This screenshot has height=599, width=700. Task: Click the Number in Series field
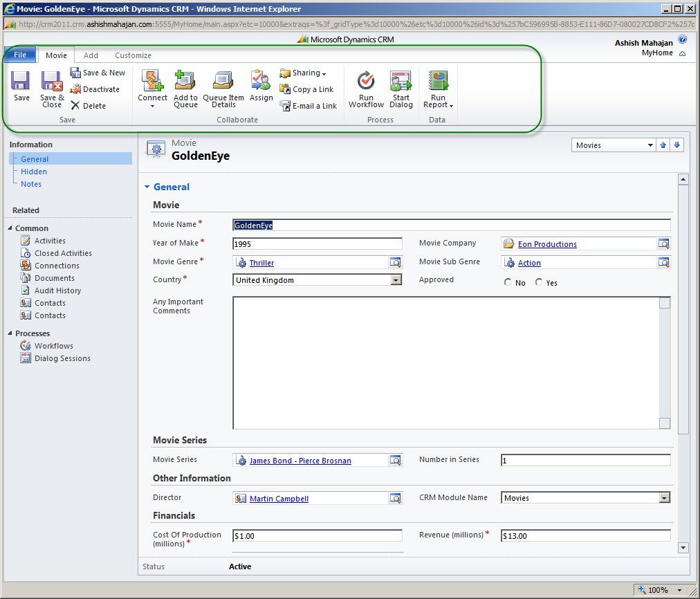point(586,460)
